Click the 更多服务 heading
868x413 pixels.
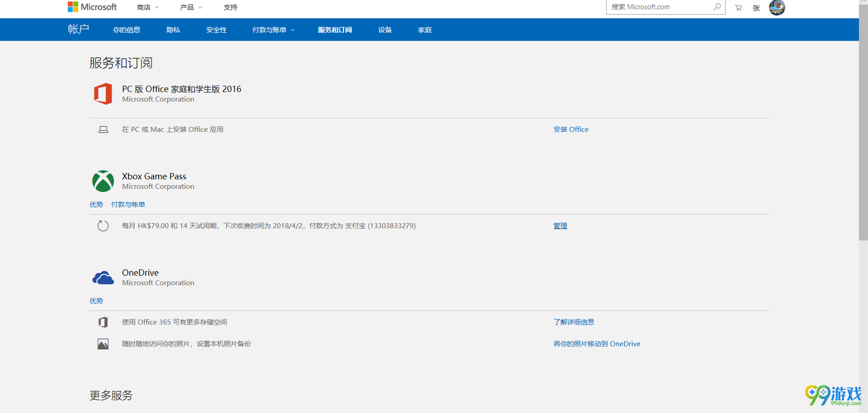(x=111, y=395)
